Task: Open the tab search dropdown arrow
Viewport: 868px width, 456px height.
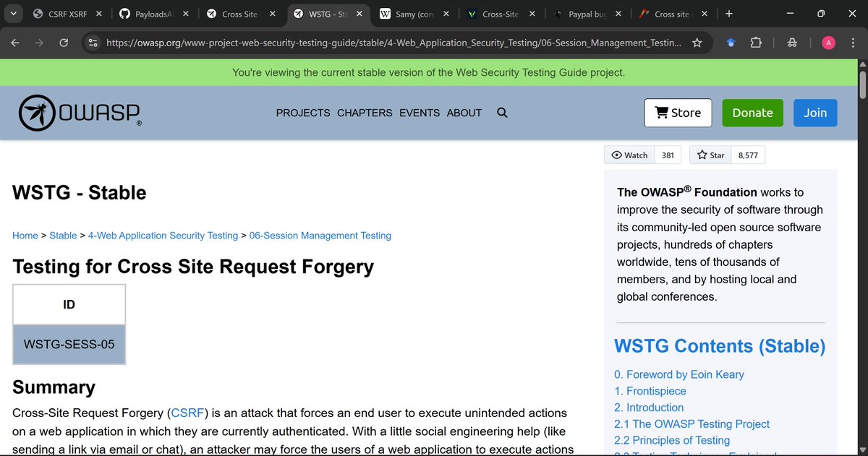Action: point(14,14)
